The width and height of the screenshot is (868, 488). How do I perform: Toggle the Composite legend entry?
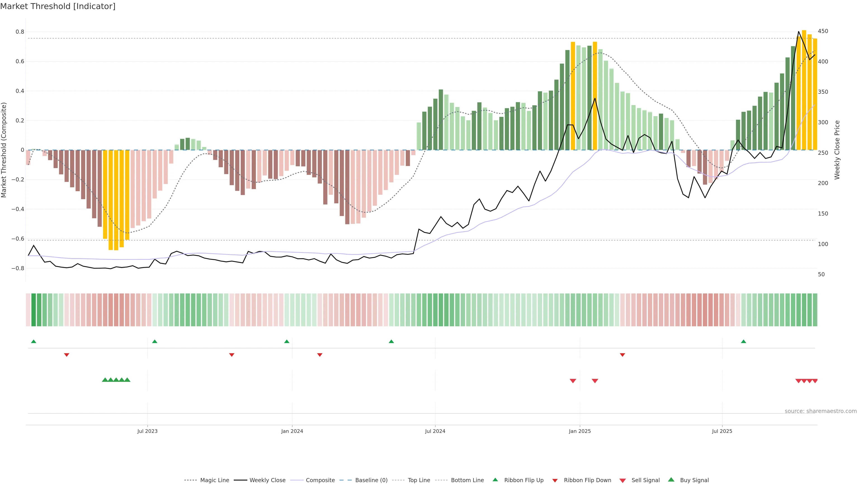click(320, 480)
